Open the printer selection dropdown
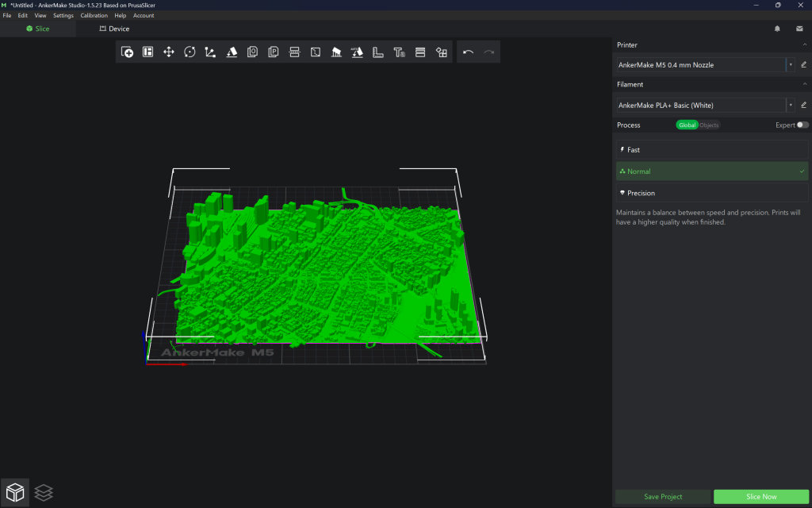The height and width of the screenshot is (508, 812). [791, 65]
